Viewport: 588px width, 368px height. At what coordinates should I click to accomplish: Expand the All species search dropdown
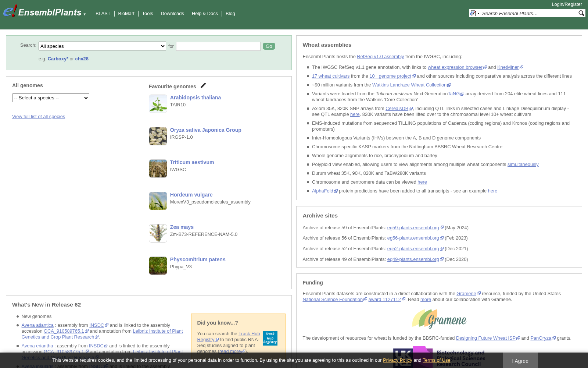pyautogui.click(x=102, y=46)
